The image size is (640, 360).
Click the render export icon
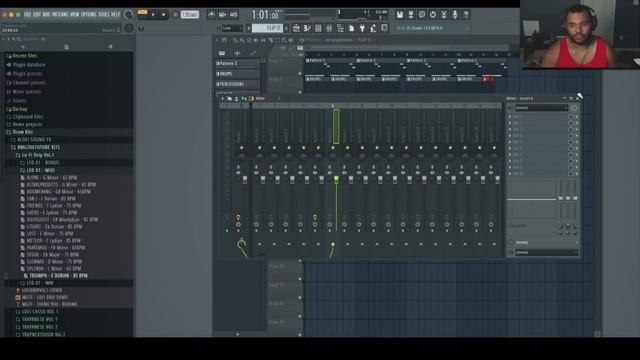click(411, 15)
